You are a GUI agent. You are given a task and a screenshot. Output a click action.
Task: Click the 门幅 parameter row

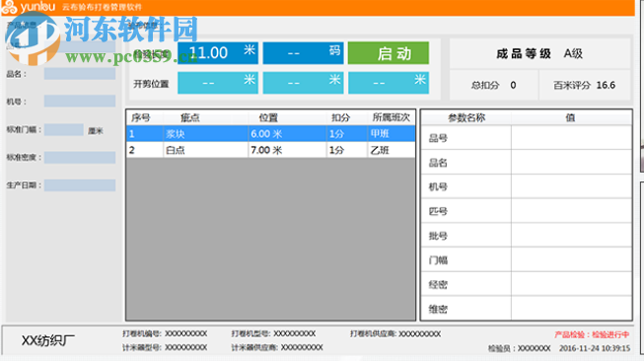pos(526,260)
